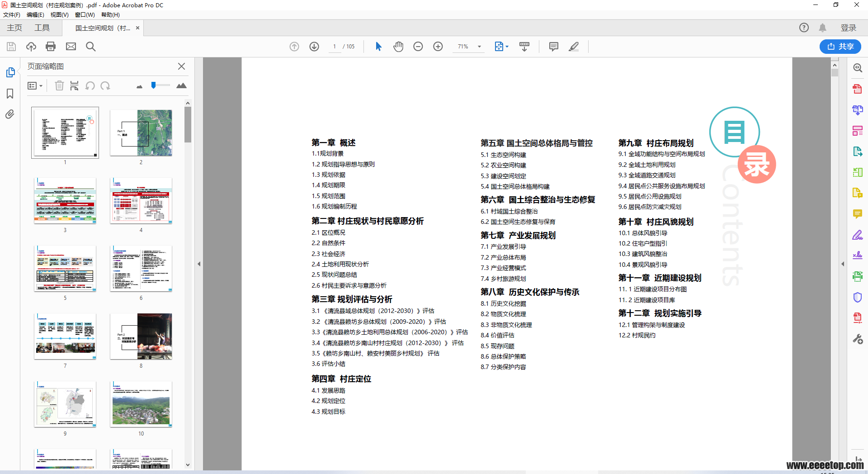The width and height of the screenshot is (868, 474).
Task: Open the More Tools wrench icon
Action: (858, 339)
